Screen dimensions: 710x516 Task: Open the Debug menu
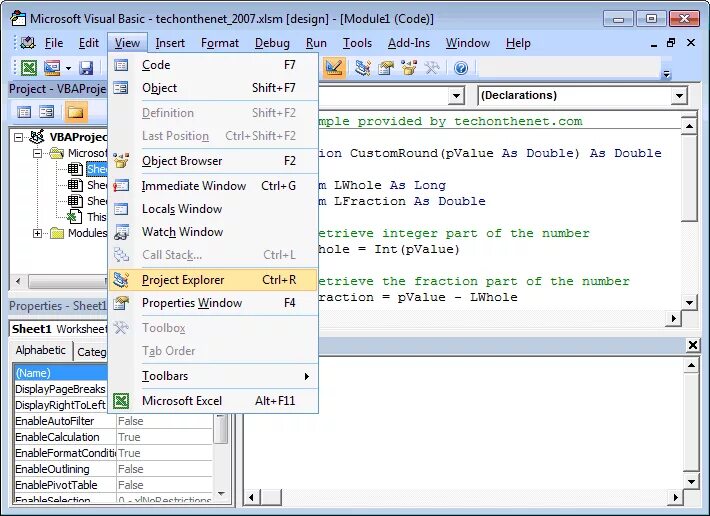(x=272, y=43)
